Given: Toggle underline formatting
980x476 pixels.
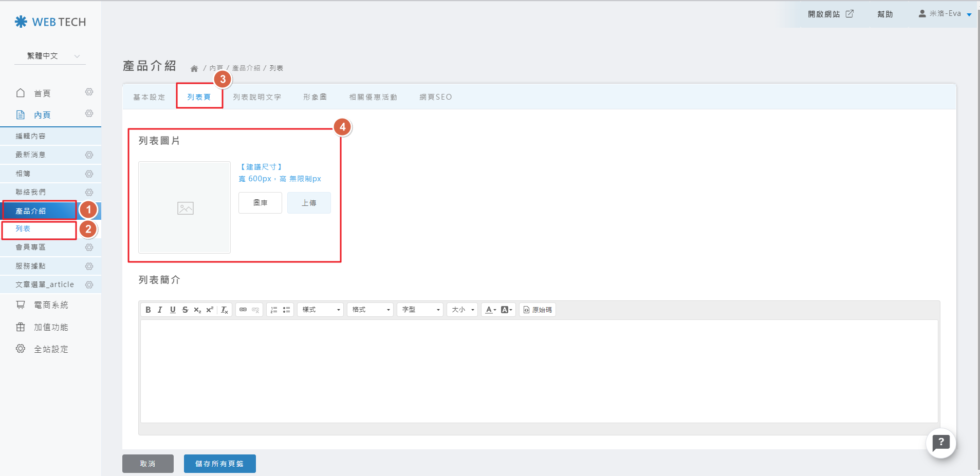Looking at the screenshot, I should (173, 310).
